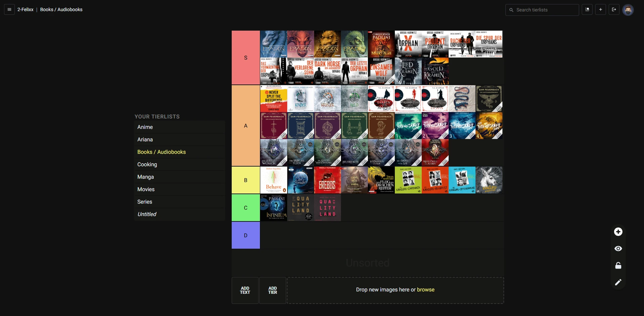Screen dimensions: 644x316
Task: Select the Dark Horse cover
Action: click(328, 71)
